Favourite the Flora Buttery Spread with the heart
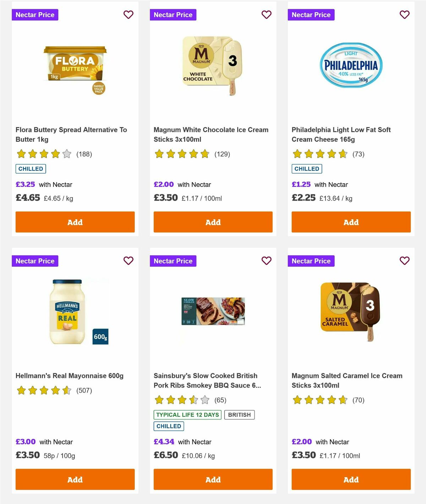426x504 pixels. pos(128,15)
